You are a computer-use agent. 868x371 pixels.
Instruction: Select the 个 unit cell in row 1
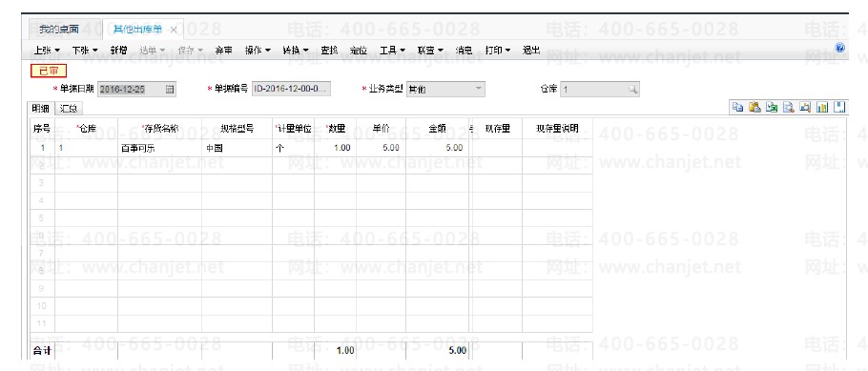[x=294, y=148]
